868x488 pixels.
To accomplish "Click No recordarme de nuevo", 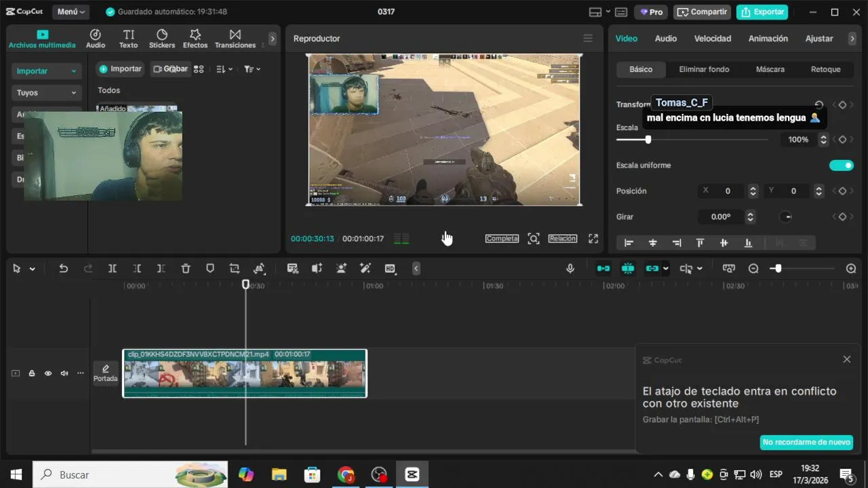I will (806, 442).
